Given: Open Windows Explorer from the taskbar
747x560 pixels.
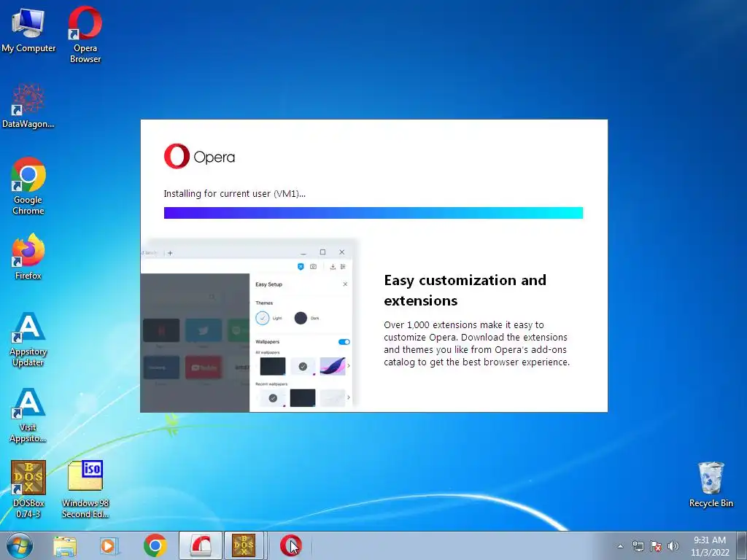Looking at the screenshot, I should [65, 546].
